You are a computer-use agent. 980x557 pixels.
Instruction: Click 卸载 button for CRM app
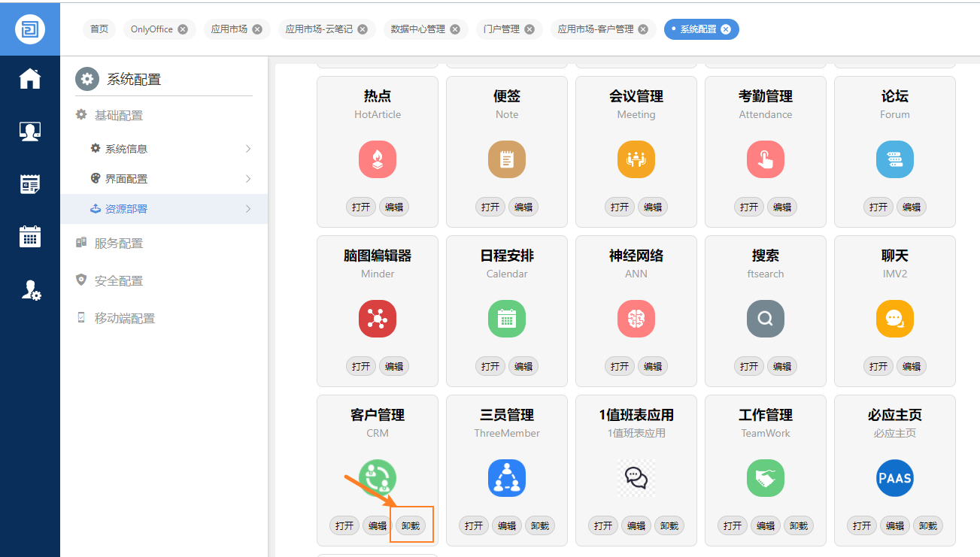411,525
